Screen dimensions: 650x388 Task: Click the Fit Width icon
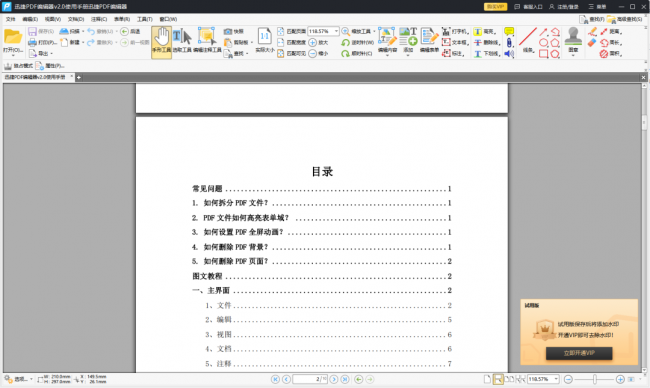point(281,42)
